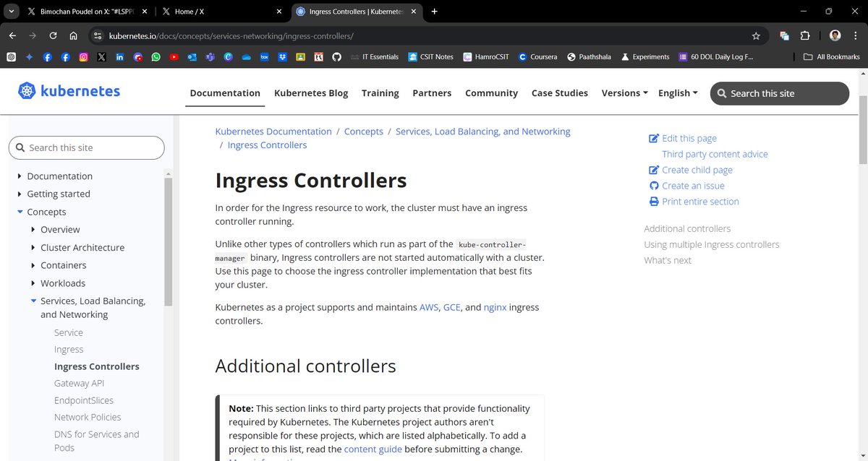
Task: Open the GitHub bookmark icon
Action: tap(336, 57)
